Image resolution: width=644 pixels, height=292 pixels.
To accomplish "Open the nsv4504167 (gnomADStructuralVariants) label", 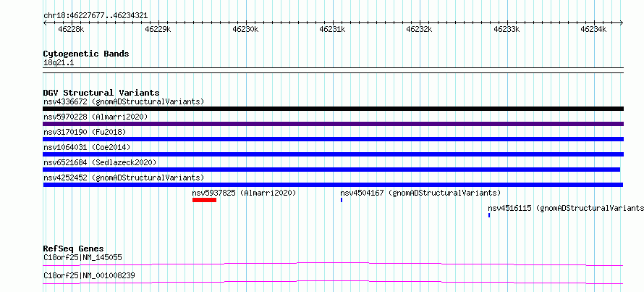I will 420,193.
